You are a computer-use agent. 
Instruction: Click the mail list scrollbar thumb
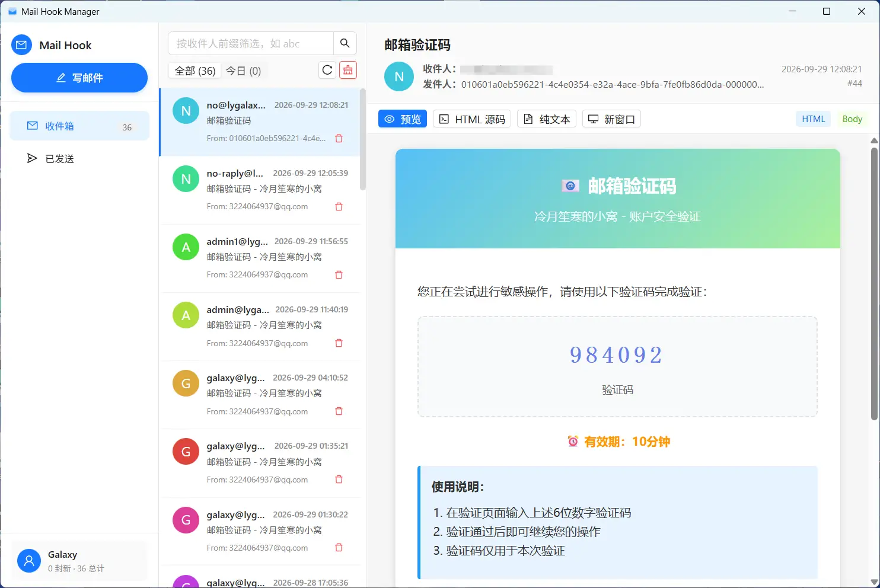tap(363, 139)
